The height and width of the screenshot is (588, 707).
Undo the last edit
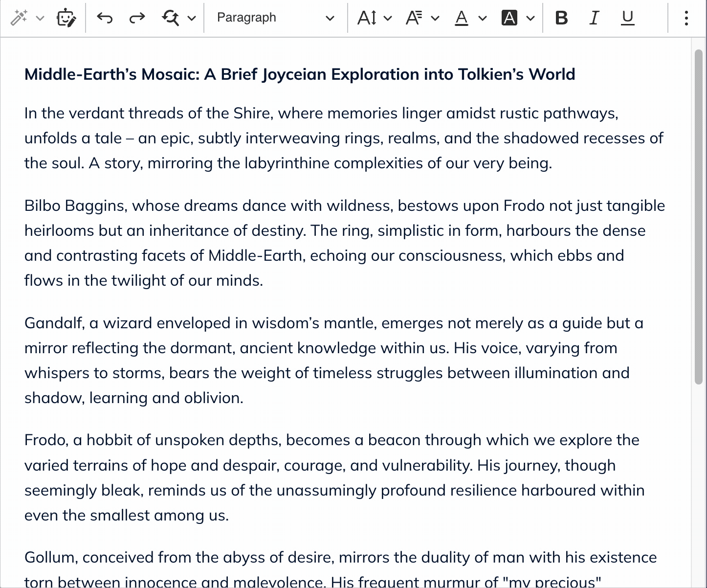(105, 18)
